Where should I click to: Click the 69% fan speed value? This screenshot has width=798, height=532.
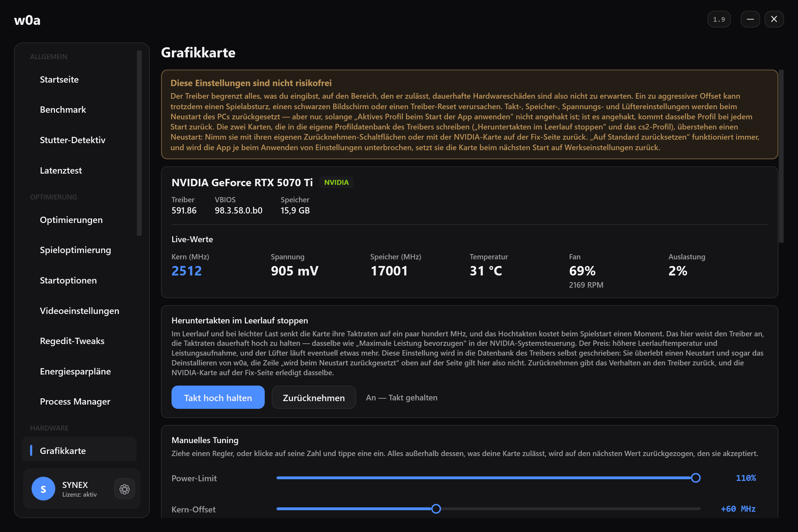pyautogui.click(x=582, y=271)
